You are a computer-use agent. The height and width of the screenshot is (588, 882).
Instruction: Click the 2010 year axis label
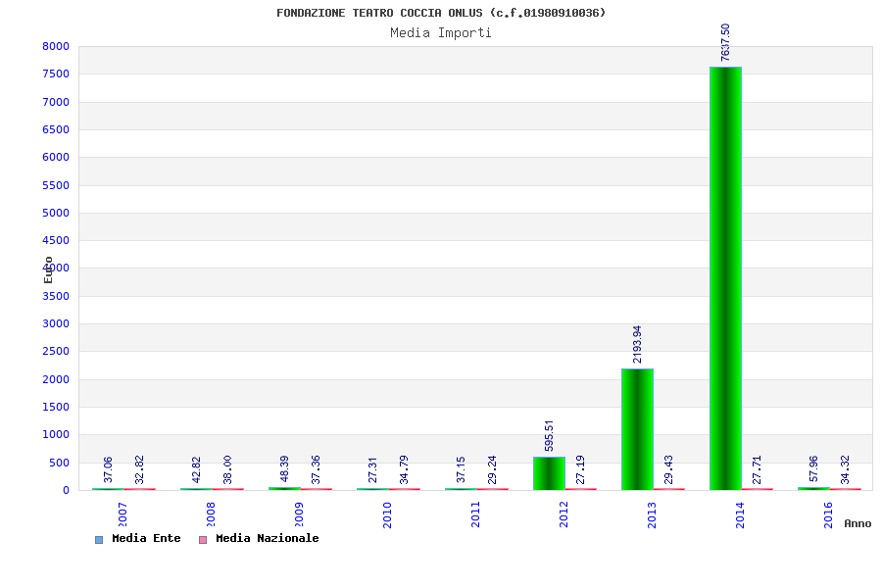click(387, 514)
